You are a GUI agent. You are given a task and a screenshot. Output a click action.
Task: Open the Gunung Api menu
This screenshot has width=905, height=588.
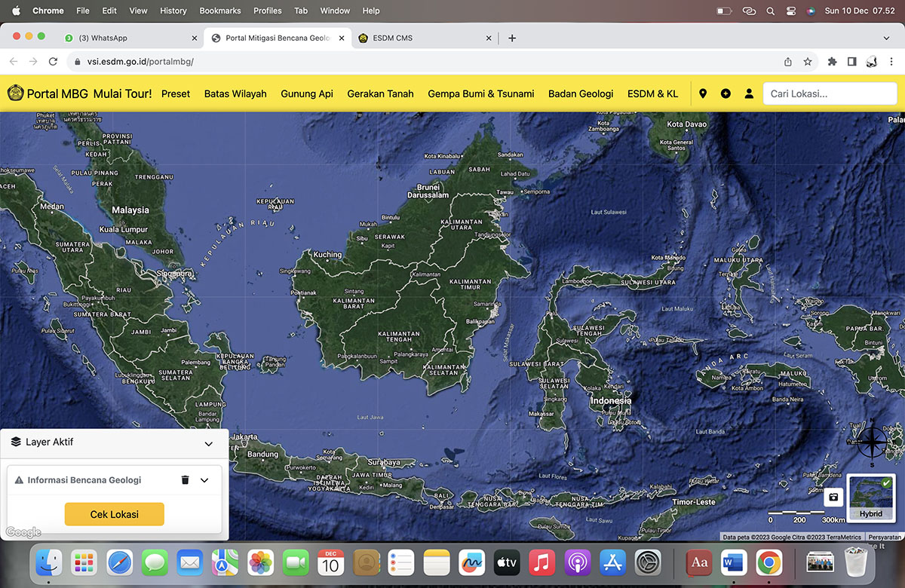click(307, 93)
